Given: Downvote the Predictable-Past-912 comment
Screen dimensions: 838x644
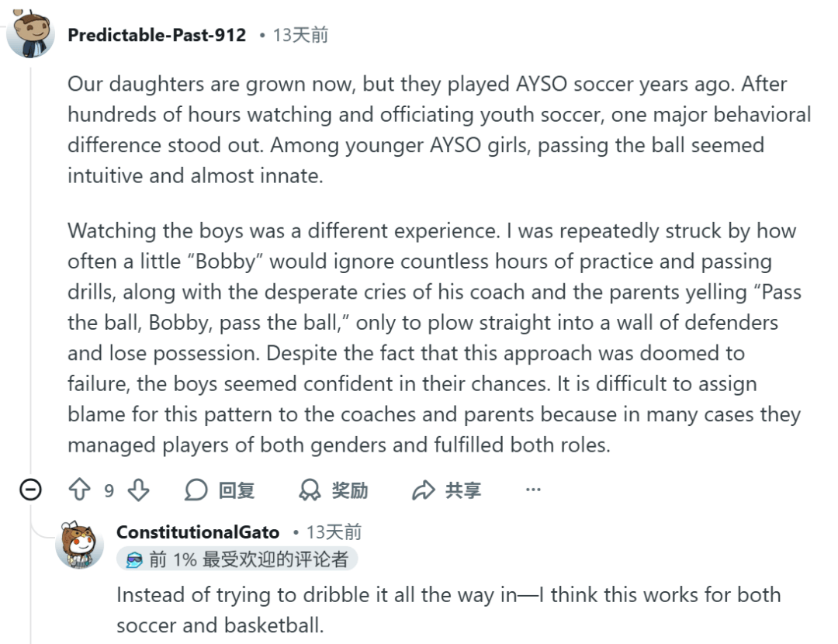Looking at the screenshot, I should pos(138,490).
